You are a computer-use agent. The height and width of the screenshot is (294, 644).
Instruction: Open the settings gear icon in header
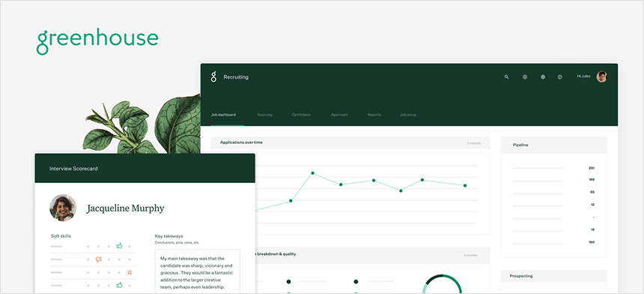click(543, 77)
